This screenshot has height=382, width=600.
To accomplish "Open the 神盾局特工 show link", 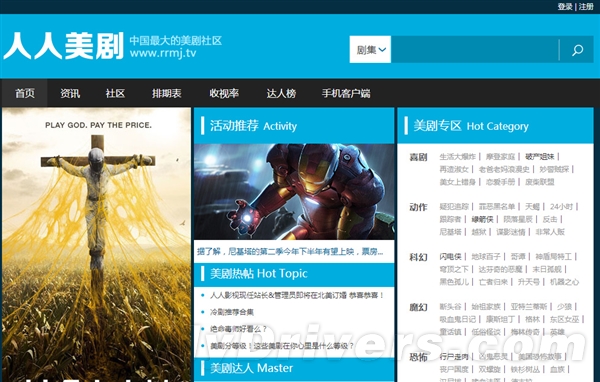I will pos(553,256).
